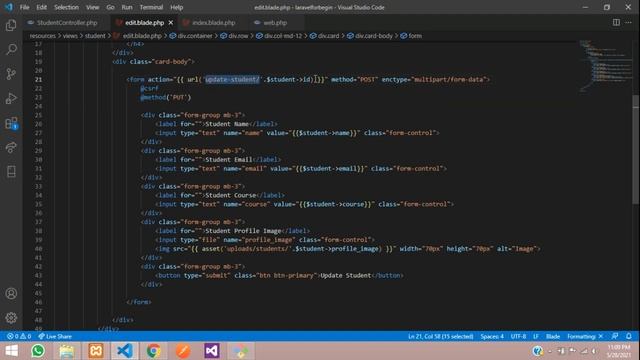Show errors and warnings problems panel
This screenshot has height=360, width=640.
click(x=19, y=336)
